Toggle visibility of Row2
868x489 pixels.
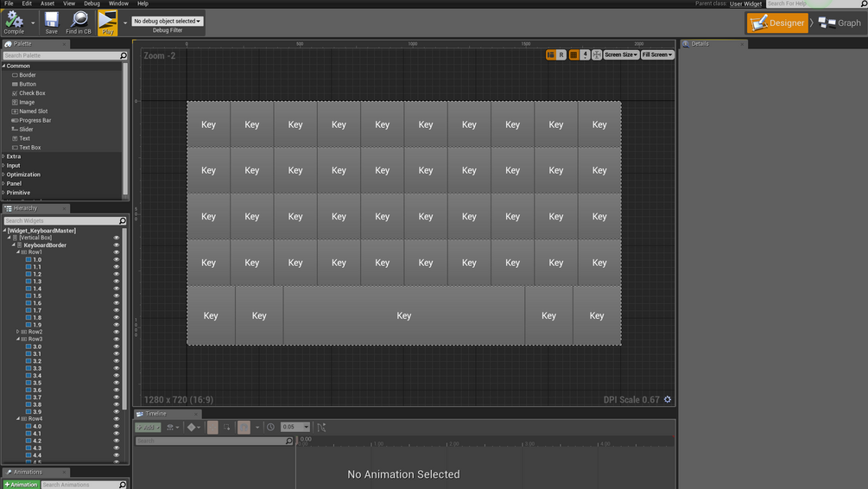(x=117, y=332)
